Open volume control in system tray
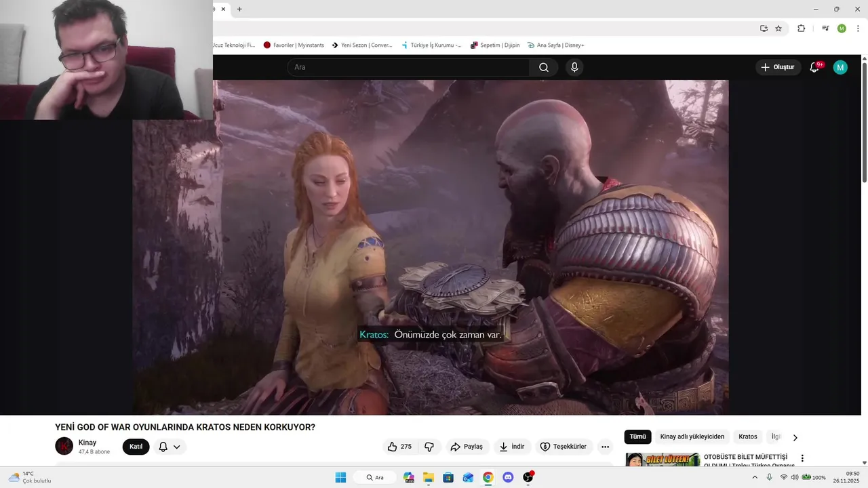Viewport: 868px width, 488px height. pos(795,477)
